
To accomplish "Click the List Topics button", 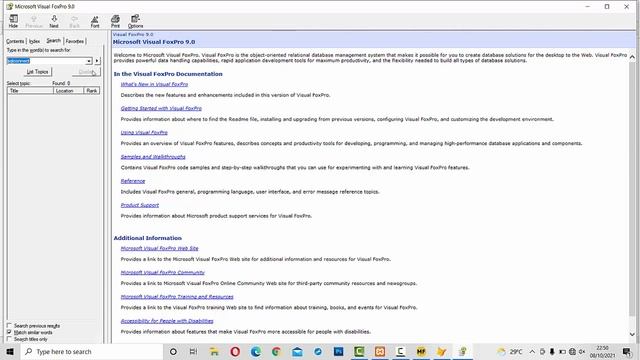I will [x=38, y=72].
